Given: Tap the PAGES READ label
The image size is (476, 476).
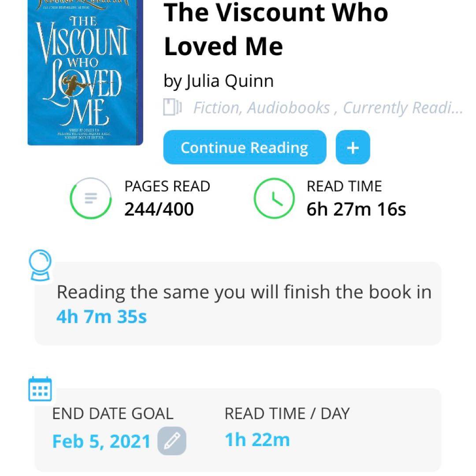Looking at the screenshot, I should pyautogui.click(x=167, y=186).
